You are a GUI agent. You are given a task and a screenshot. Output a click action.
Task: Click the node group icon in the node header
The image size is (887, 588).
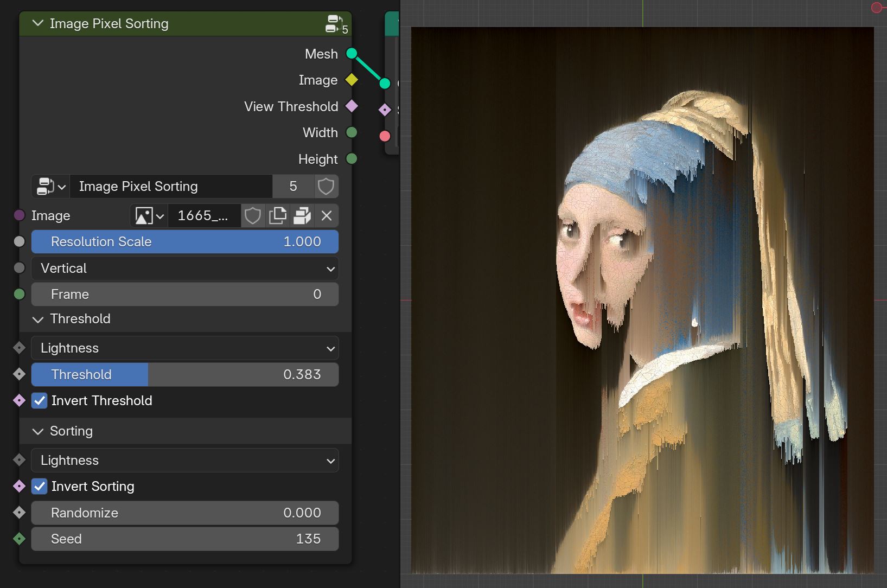click(334, 24)
